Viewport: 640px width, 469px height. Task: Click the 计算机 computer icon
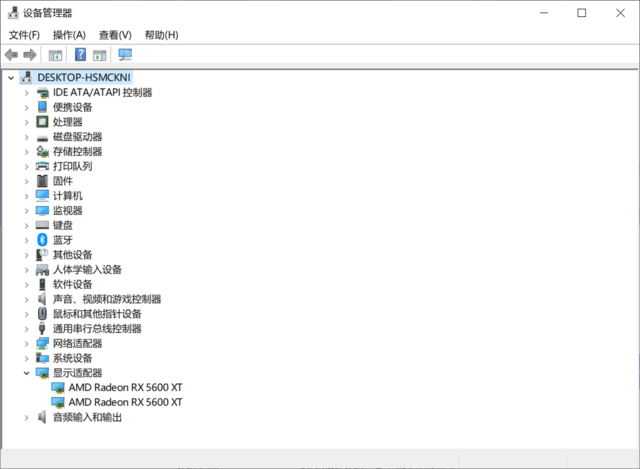(42, 196)
